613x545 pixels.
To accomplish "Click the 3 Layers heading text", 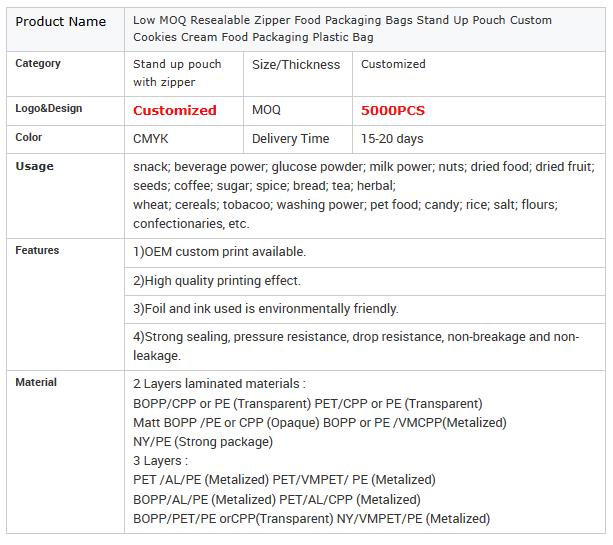I will point(160,461).
